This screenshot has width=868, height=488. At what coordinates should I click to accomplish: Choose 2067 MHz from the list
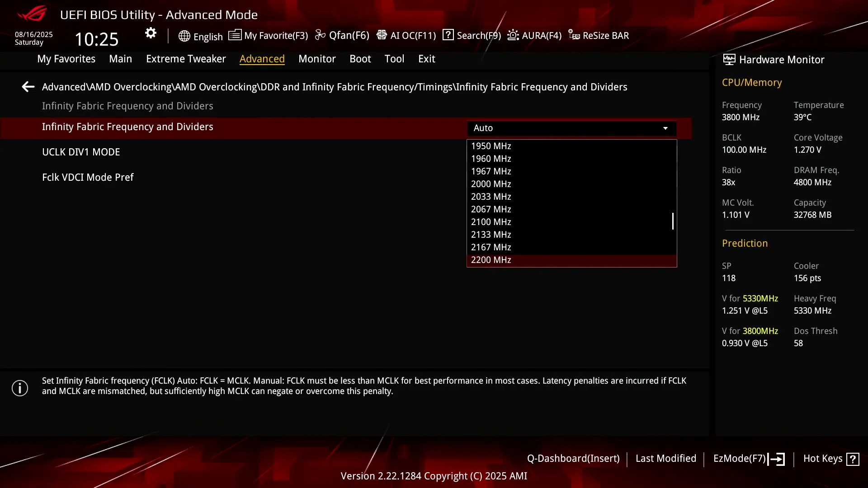pos(571,209)
